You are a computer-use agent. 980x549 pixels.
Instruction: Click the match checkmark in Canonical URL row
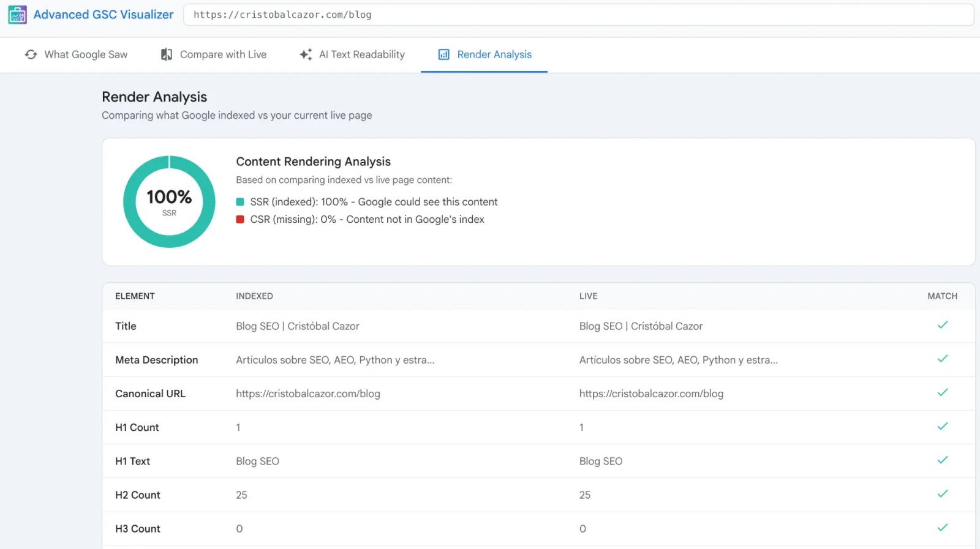(x=943, y=392)
